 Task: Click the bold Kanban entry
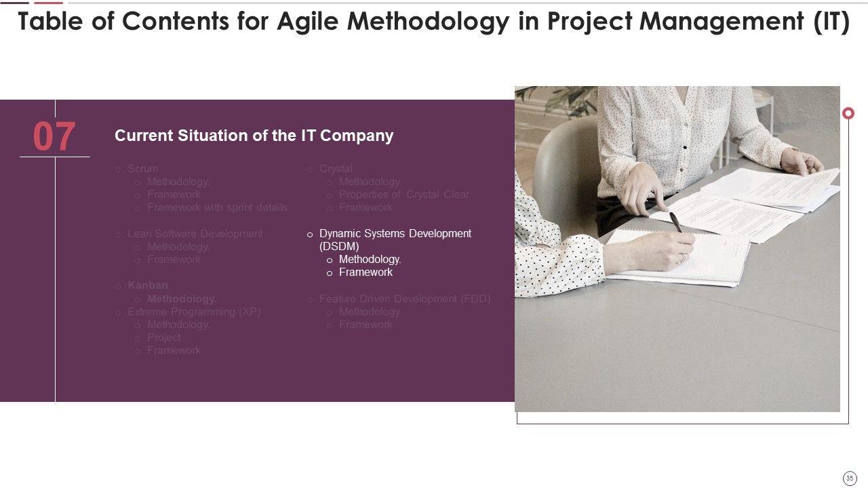147,285
